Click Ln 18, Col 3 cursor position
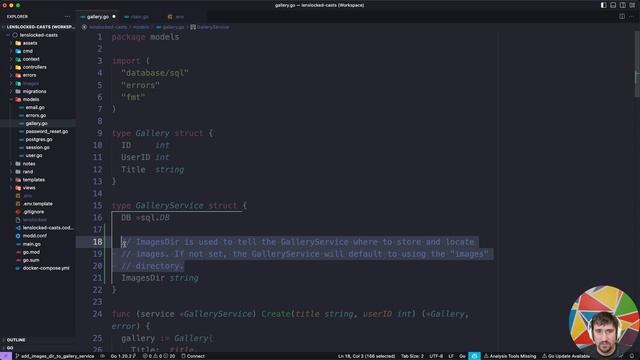 pyautogui.click(x=366, y=356)
